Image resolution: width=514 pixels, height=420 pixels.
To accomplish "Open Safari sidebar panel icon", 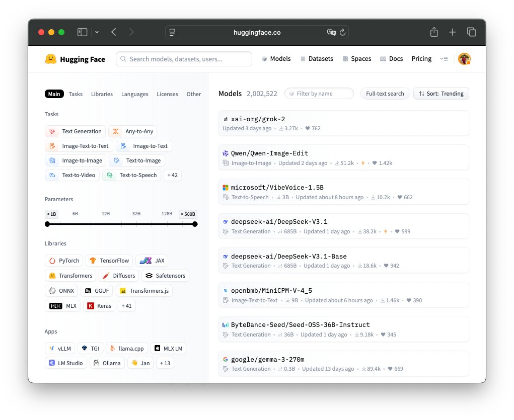I will tap(82, 32).
